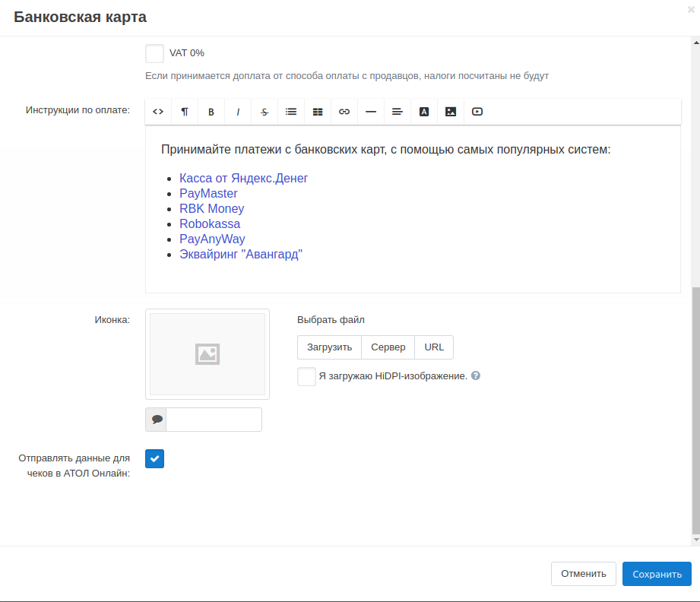Insert a video via editor toolbar
Viewport: 700px width, 602px height.
point(477,112)
